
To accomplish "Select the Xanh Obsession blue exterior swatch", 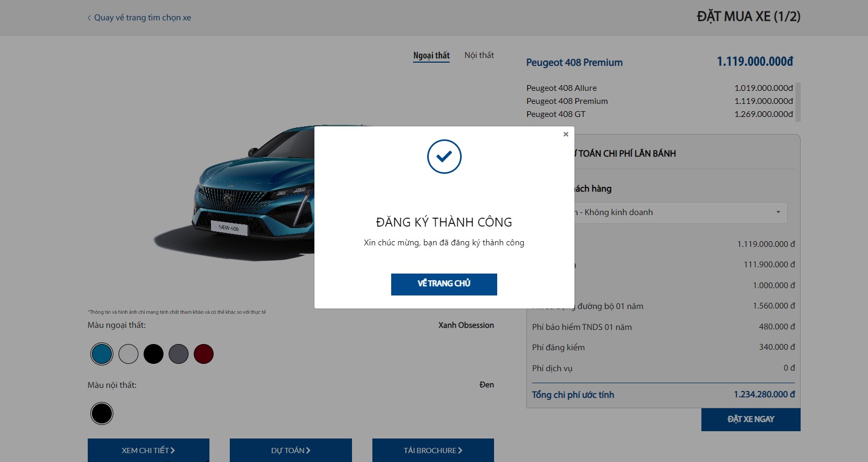I will (102, 354).
